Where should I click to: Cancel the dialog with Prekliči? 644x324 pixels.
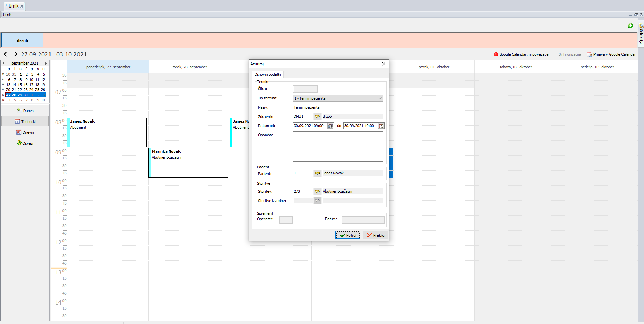(375, 235)
